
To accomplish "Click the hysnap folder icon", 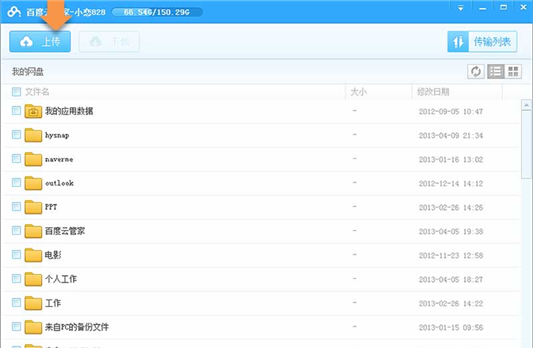I will 33,135.
